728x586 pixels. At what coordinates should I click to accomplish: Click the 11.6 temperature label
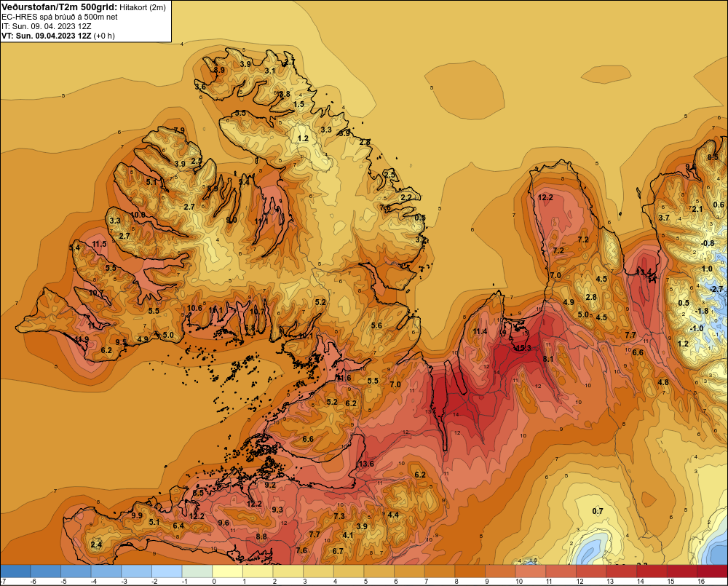pyautogui.click(x=344, y=378)
